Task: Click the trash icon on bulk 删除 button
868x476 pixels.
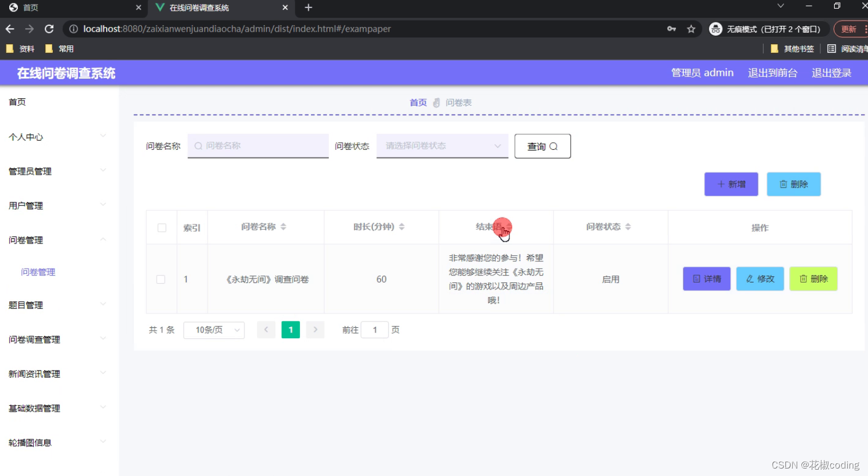Action: [x=784, y=184]
